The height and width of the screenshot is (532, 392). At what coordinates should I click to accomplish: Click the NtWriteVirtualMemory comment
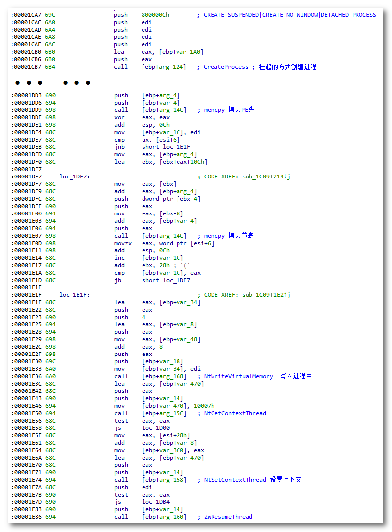[x=238, y=376]
